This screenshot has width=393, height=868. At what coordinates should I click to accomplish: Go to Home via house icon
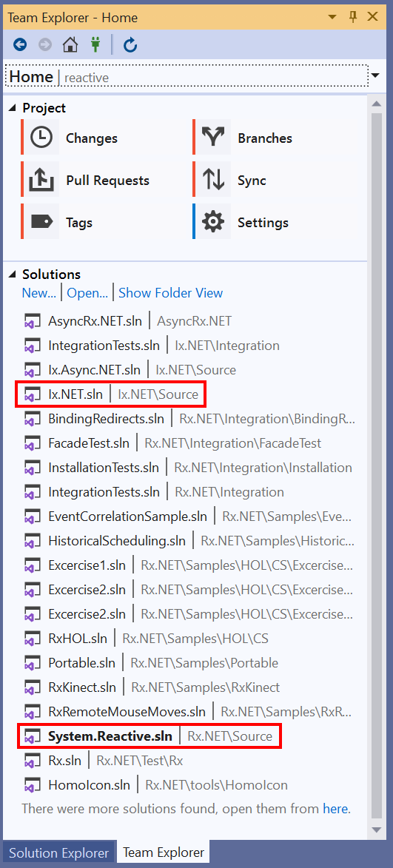(x=70, y=45)
